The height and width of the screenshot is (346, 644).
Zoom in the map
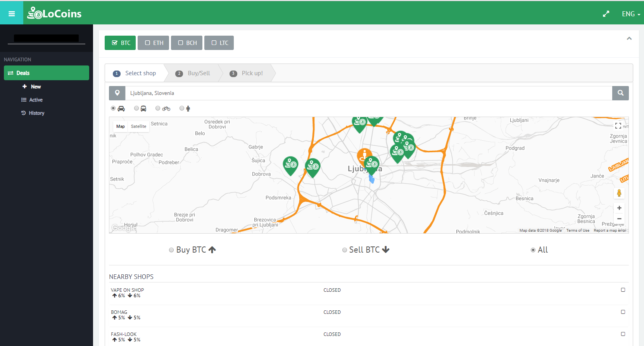click(x=619, y=208)
